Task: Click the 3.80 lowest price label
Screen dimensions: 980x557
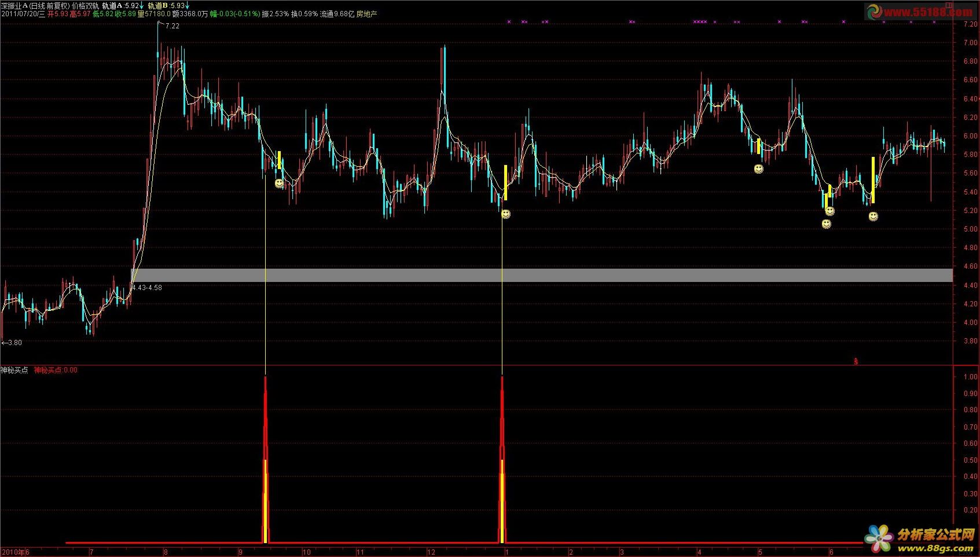Action: pyautogui.click(x=15, y=343)
